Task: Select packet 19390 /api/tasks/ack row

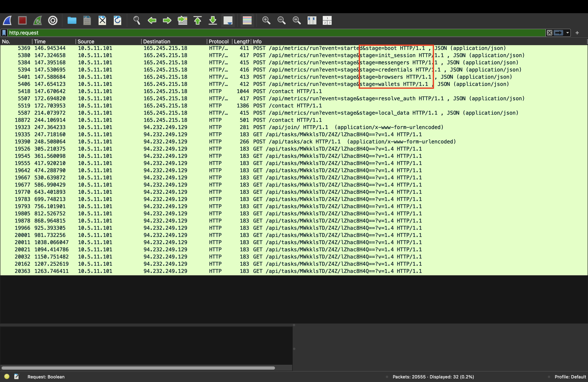Action: tap(294, 142)
